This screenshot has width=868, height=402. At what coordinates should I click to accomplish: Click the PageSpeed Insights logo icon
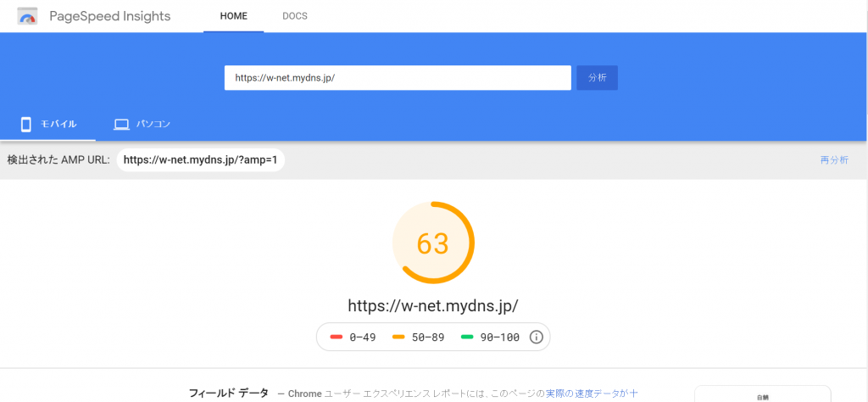click(x=27, y=16)
